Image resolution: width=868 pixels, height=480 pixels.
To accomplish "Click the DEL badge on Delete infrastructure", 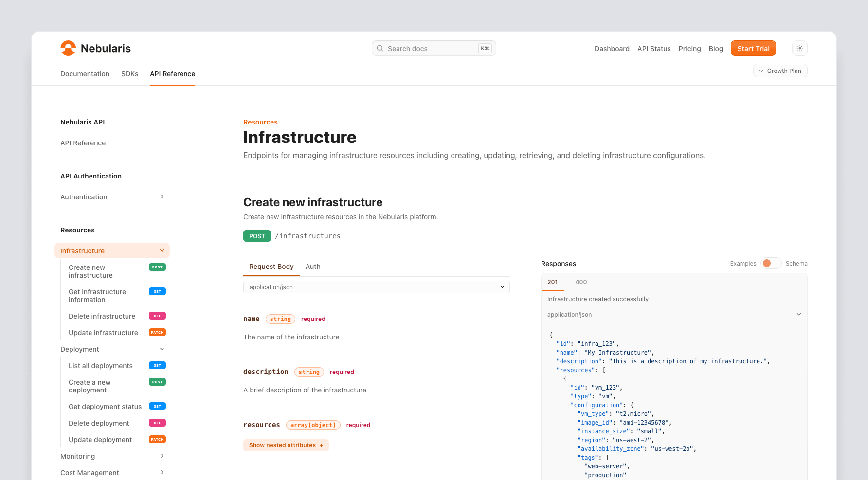I will (157, 316).
